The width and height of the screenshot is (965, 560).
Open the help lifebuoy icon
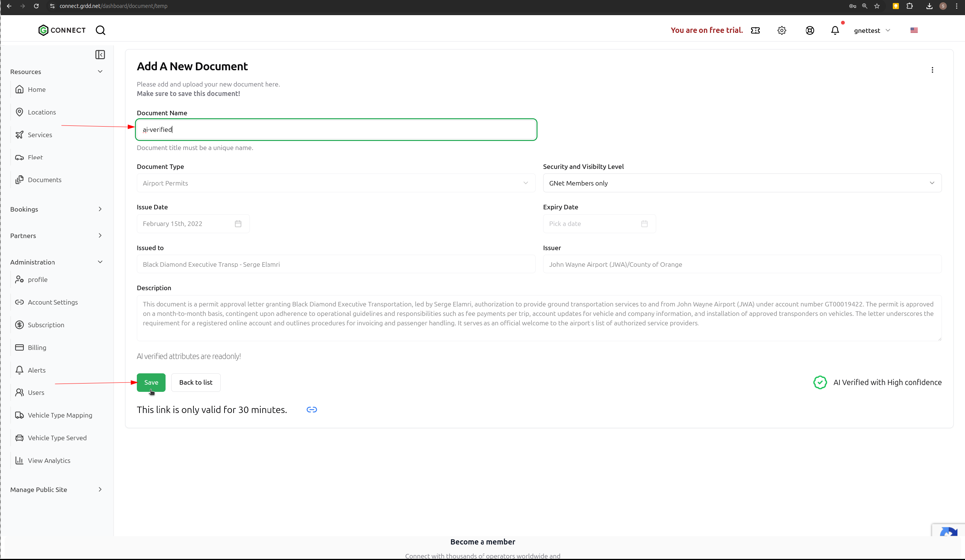coord(810,30)
